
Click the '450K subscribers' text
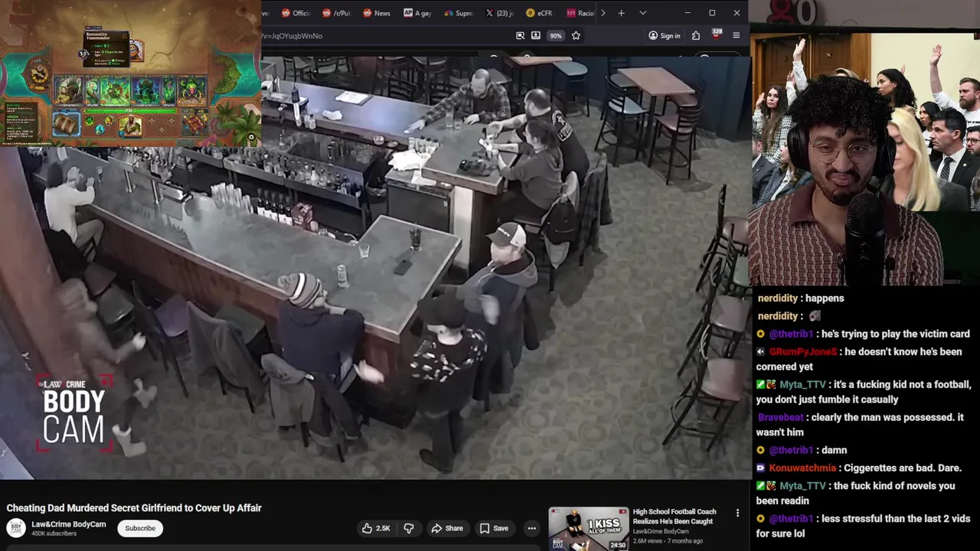tap(54, 534)
